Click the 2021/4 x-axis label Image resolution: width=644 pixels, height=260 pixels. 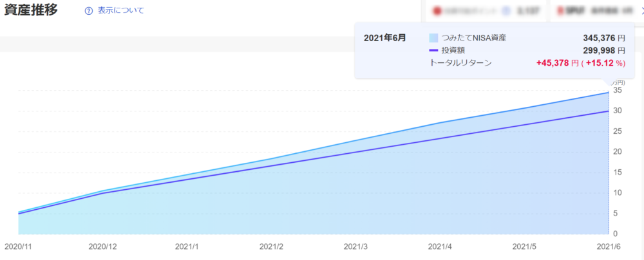click(x=440, y=246)
